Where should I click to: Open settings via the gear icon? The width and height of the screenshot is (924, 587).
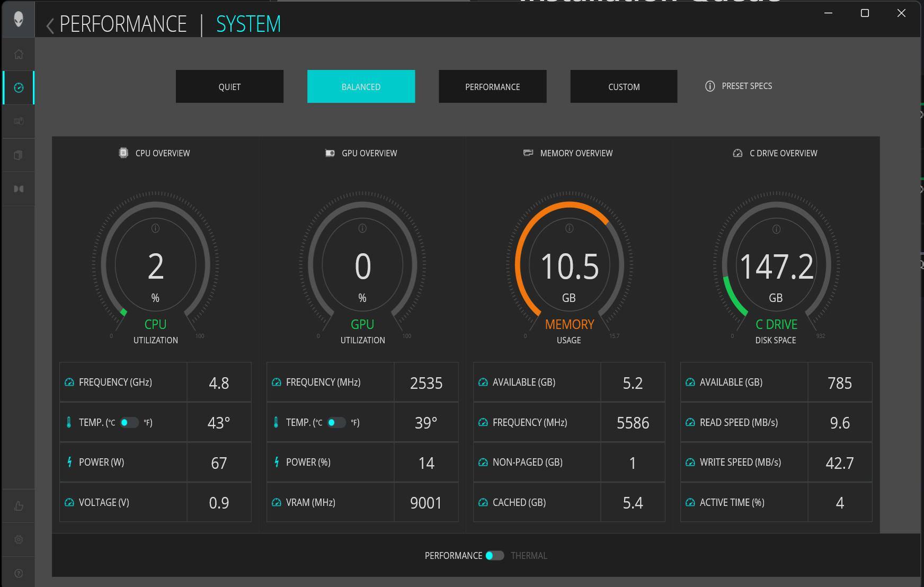tap(19, 539)
